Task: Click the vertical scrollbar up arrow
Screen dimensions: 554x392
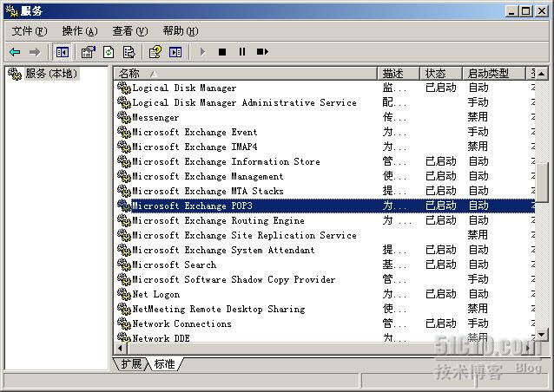Action: tap(541, 74)
